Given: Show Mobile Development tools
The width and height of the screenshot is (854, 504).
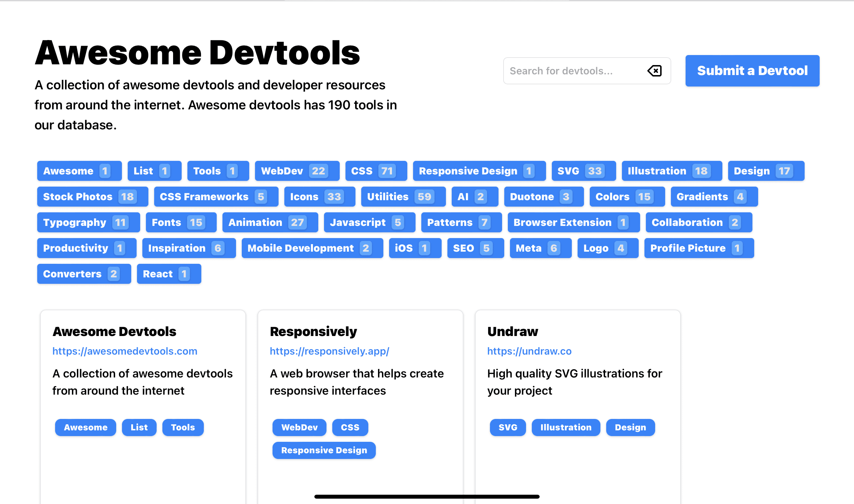Looking at the screenshot, I should [313, 248].
